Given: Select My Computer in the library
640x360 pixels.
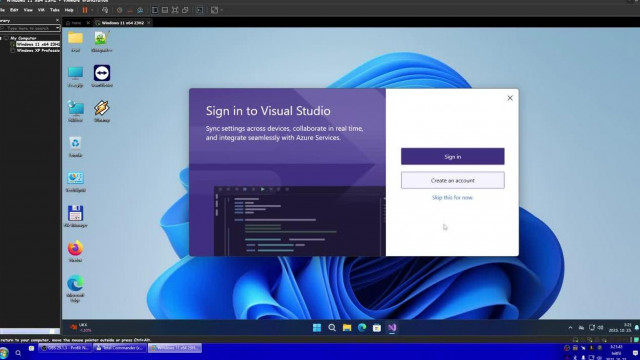Looking at the screenshot, I should tap(23, 38).
